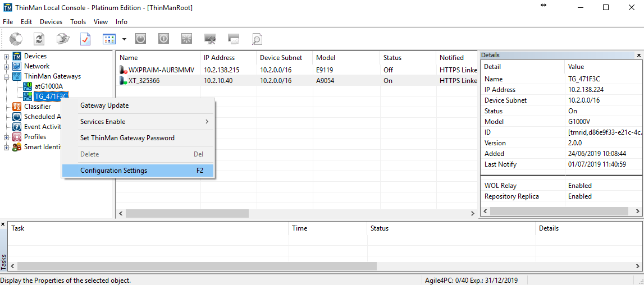Close the Details panel

638,55
